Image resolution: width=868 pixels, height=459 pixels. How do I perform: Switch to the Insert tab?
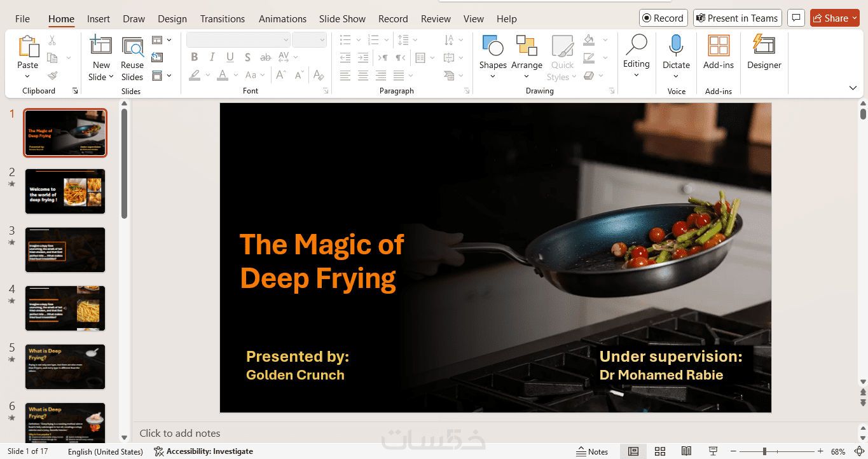pyautogui.click(x=99, y=18)
